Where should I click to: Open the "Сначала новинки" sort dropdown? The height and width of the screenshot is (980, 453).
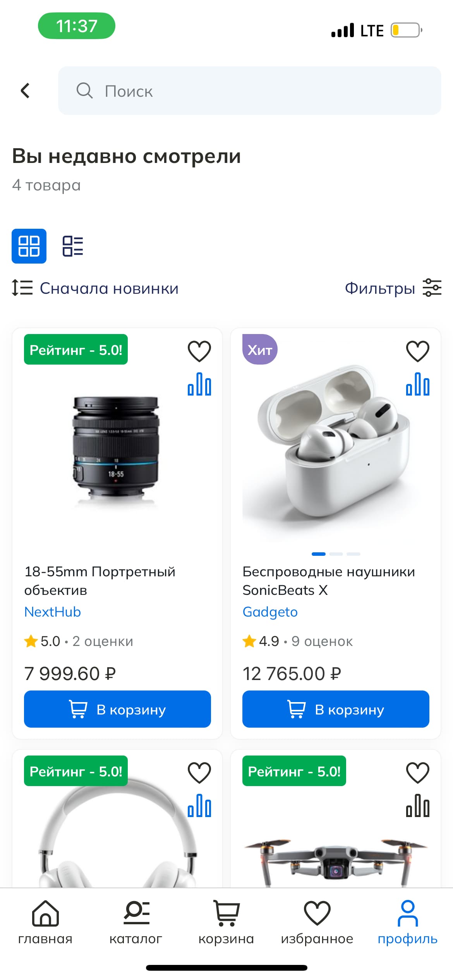coord(109,288)
